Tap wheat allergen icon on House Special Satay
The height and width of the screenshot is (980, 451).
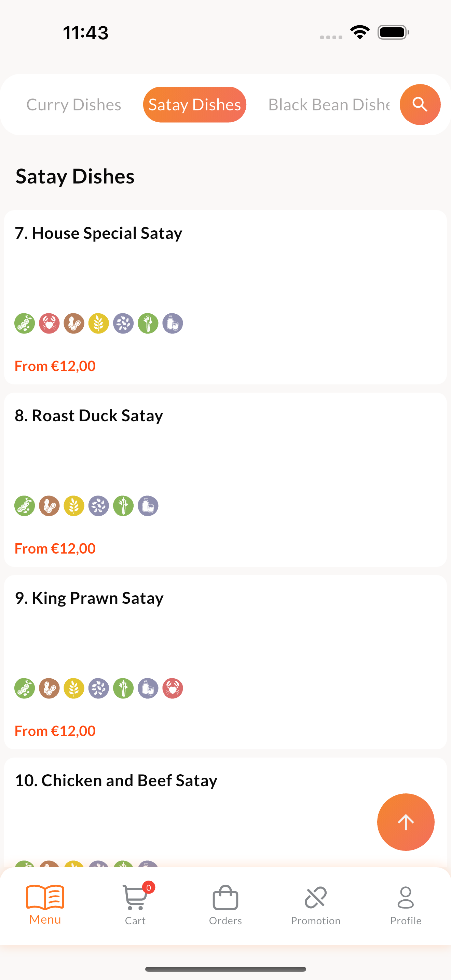click(98, 323)
